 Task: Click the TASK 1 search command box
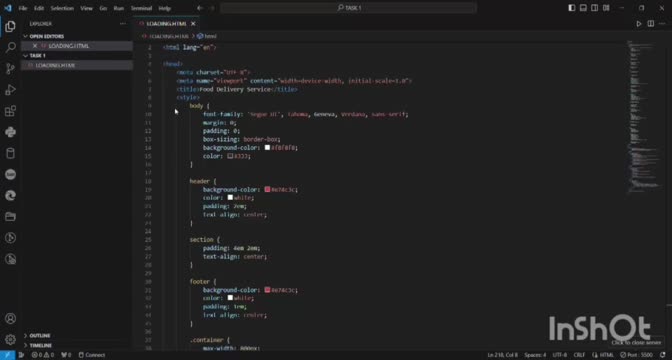tap(348, 8)
